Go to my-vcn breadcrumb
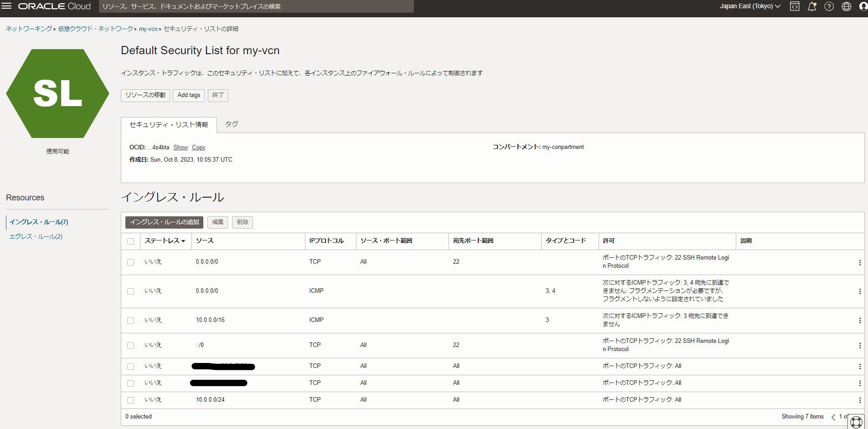This screenshot has height=429, width=868. point(148,29)
